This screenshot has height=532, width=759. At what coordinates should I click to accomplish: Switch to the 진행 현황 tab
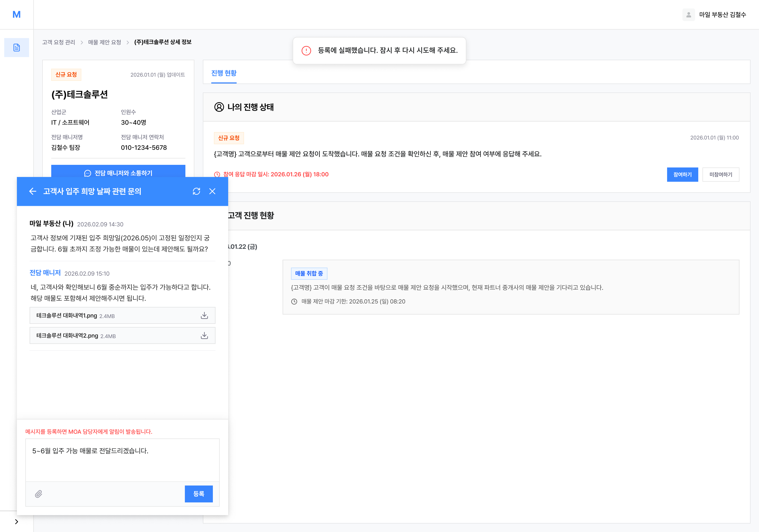(224, 73)
